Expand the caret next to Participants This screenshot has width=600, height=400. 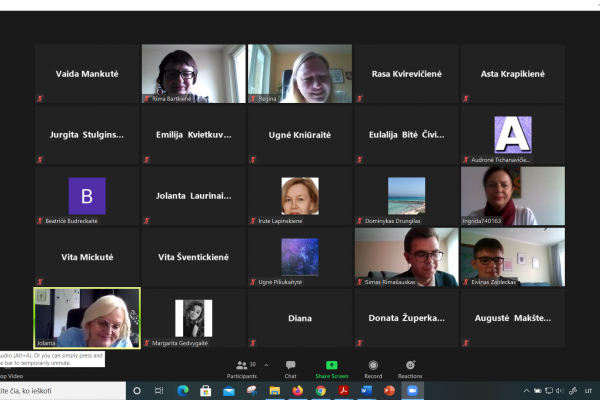coord(266,365)
